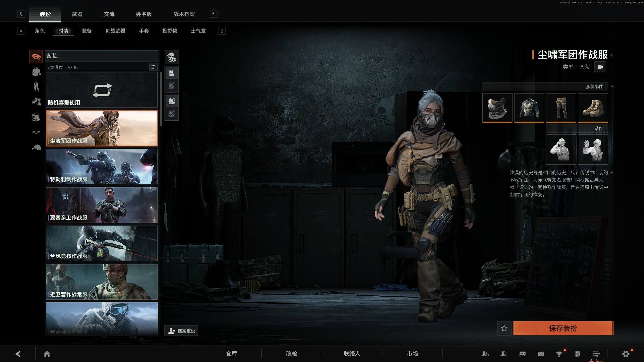Select the tan boots set part thumbnail
This screenshot has width=644, height=362.
pos(593,108)
